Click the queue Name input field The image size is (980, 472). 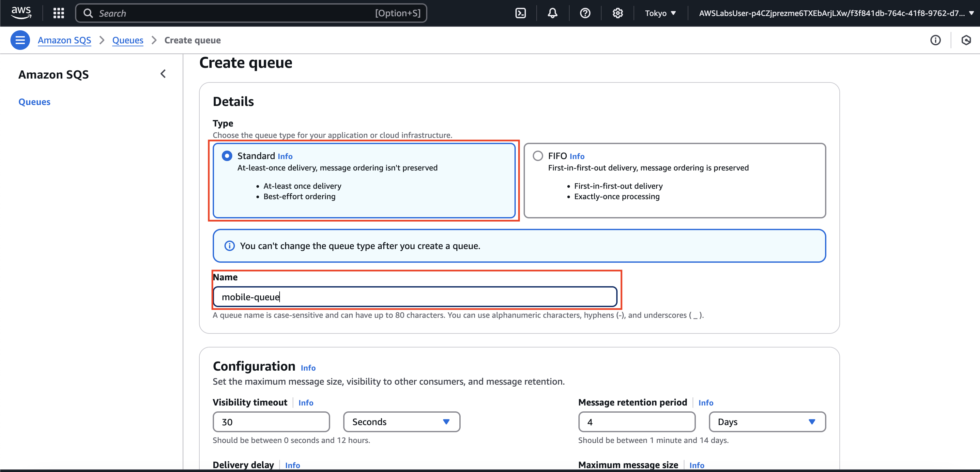click(x=415, y=297)
